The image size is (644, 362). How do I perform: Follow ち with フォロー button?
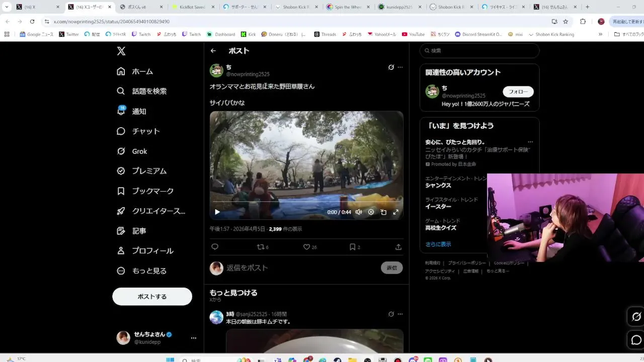pos(518,92)
